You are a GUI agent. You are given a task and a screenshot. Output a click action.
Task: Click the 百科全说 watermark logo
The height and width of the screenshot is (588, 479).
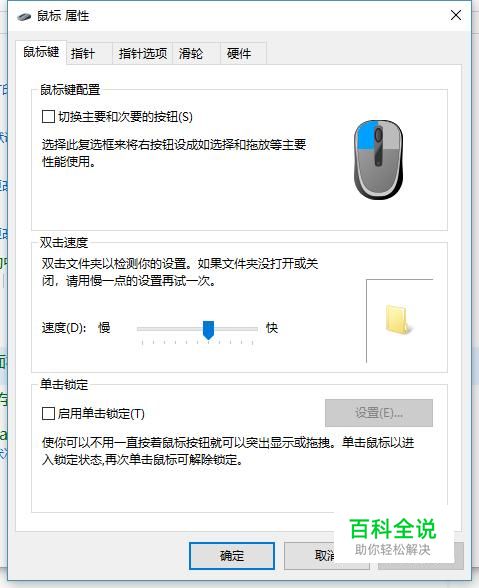click(x=393, y=536)
